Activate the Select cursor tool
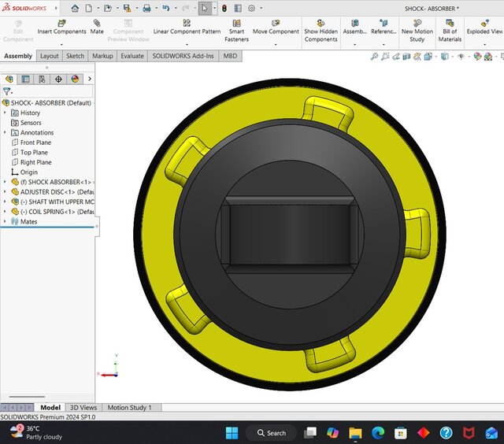 [205, 9]
